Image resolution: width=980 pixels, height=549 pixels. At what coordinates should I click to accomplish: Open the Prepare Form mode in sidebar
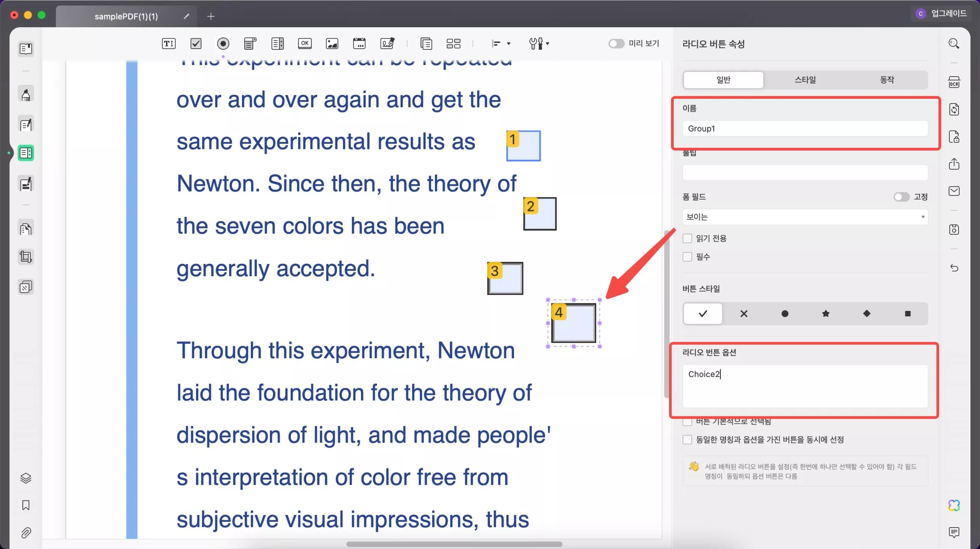click(26, 153)
